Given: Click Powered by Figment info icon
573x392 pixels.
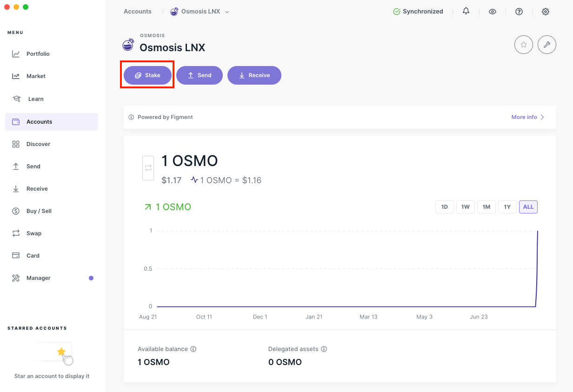Looking at the screenshot, I should [x=131, y=117].
